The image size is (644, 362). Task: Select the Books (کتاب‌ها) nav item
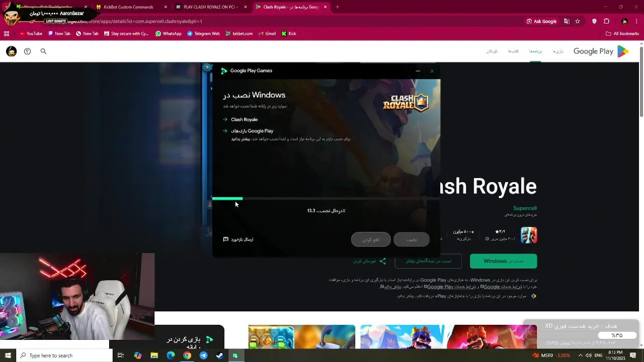(513, 51)
